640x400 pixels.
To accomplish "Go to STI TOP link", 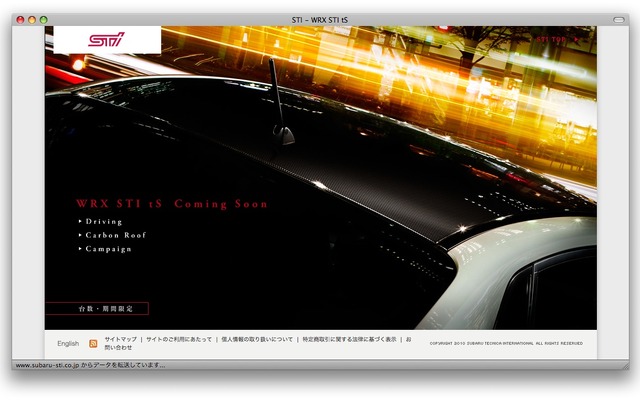I will [551, 39].
